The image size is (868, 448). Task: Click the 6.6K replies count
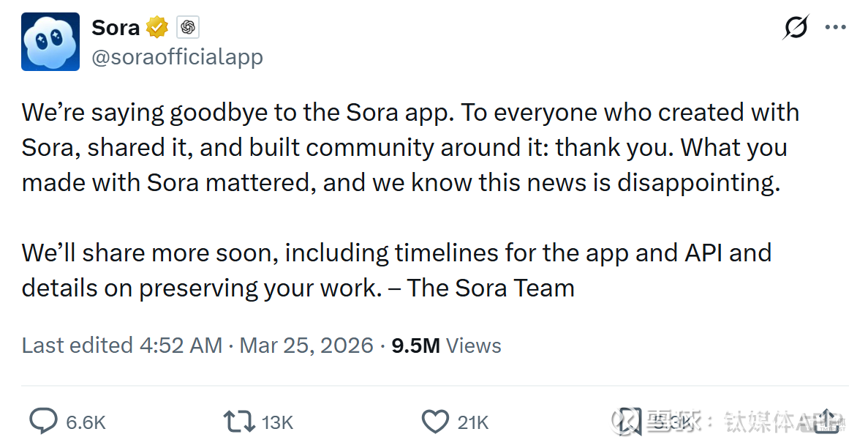click(86, 422)
